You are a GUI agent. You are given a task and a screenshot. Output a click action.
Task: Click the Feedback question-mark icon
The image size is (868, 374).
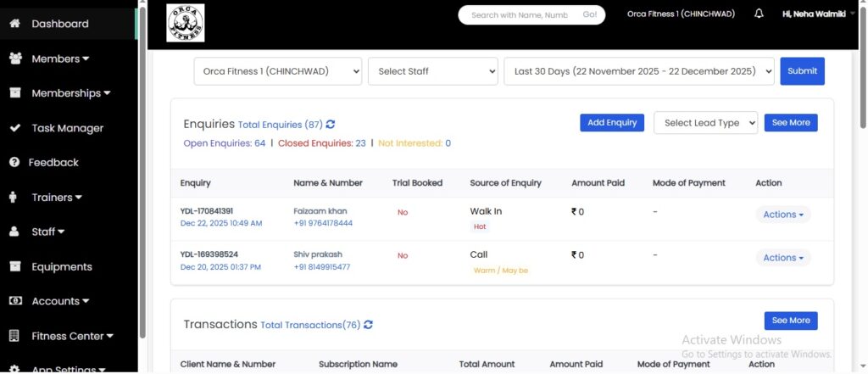click(x=15, y=162)
